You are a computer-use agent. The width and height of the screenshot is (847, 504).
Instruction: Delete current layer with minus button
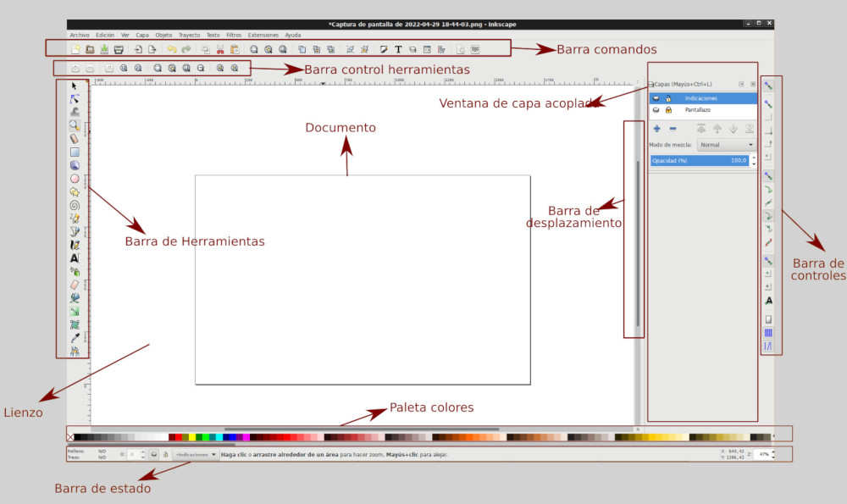[x=673, y=129]
